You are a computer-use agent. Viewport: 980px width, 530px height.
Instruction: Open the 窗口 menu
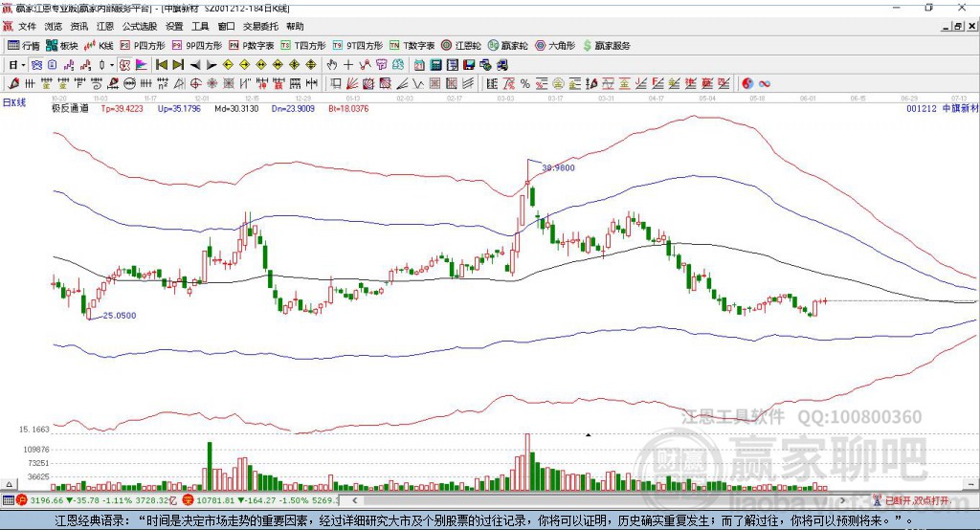tap(226, 26)
